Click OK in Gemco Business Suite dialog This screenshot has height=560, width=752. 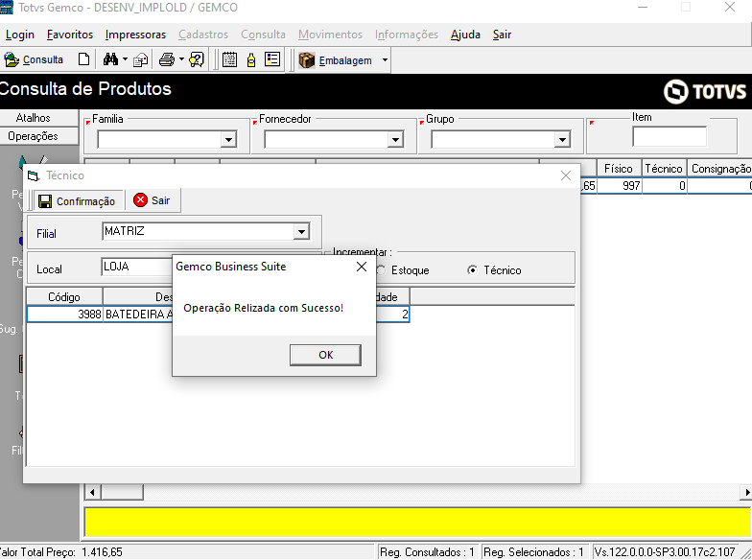point(325,355)
